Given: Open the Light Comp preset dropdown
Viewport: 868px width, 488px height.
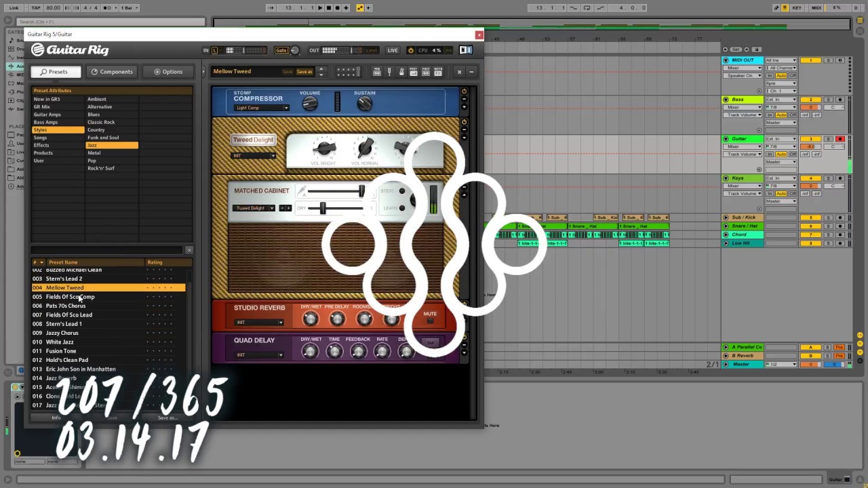Looking at the screenshot, I should tap(262, 108).
